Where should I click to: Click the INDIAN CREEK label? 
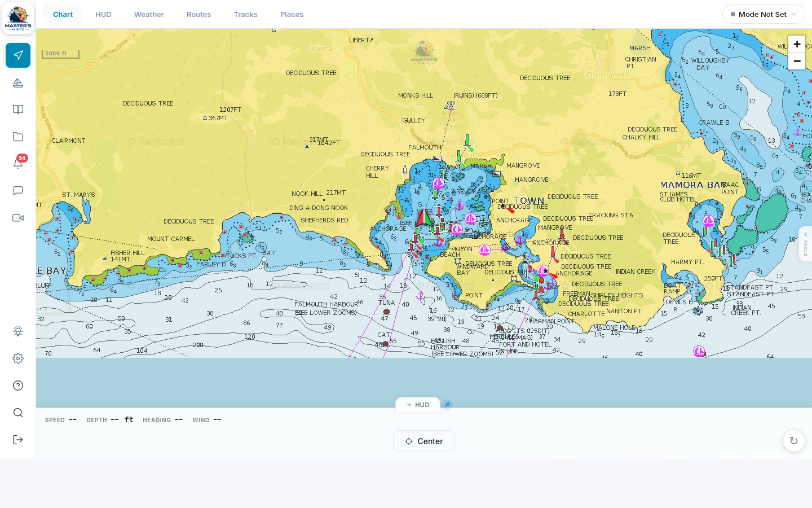(636, 271)
